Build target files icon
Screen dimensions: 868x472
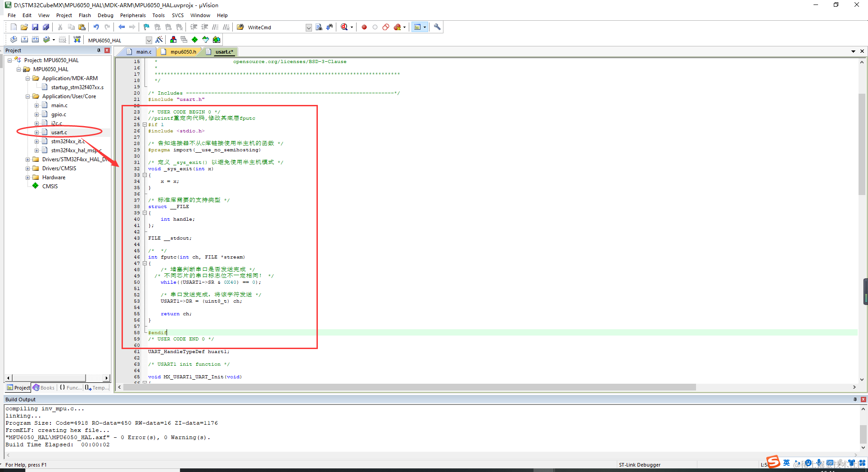(x=24, y=40)
